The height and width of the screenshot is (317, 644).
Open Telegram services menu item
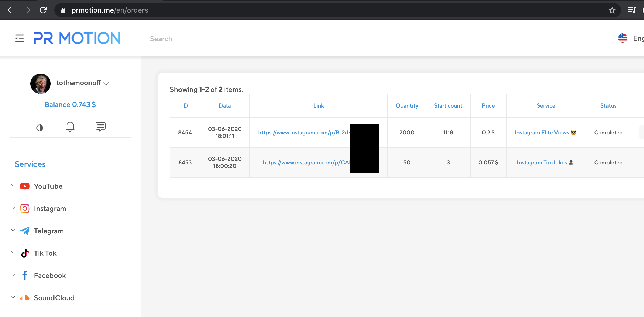coord(49,231)
